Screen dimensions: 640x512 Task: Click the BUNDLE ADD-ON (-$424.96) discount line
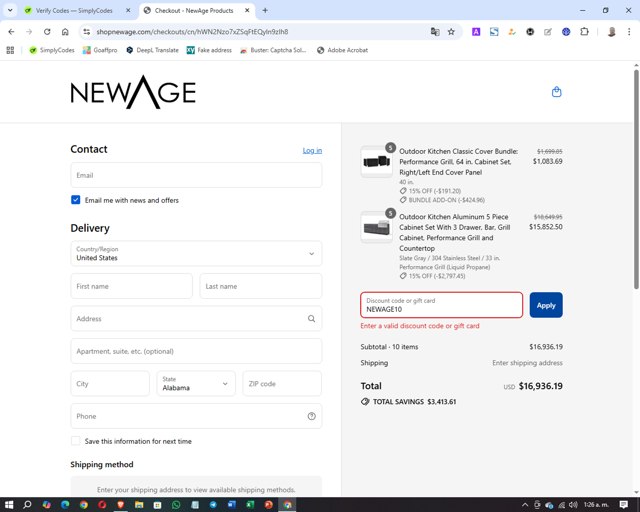tap(447, 200)
